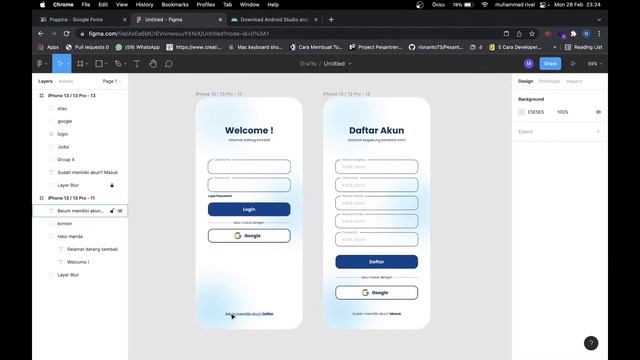
Task: Switch to the Inspect tab
Action: click(x=574, y=81)
